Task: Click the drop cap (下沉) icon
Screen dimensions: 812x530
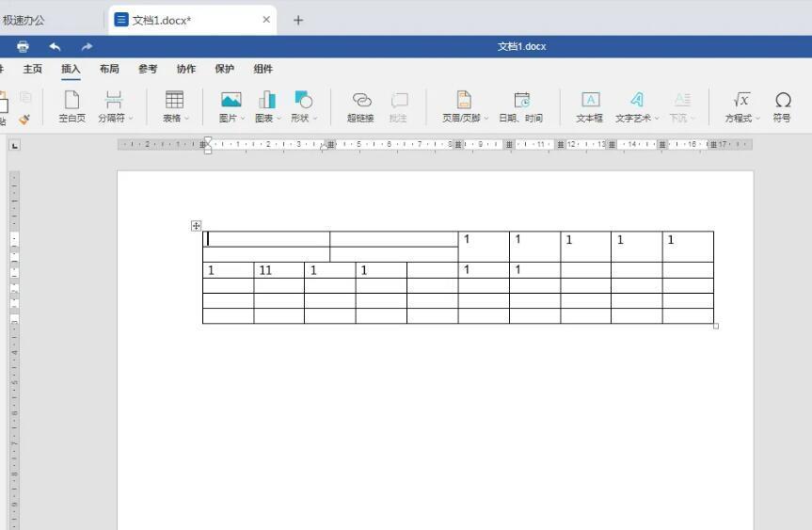Action: pyautogui.click(x=682, y=100)
